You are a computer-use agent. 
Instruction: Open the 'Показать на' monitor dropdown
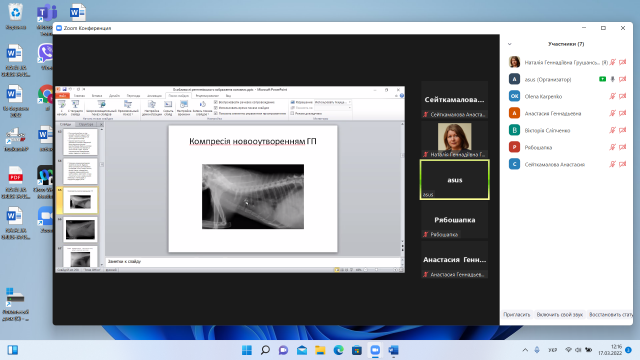pyautogui.click(x=332, y=108)
